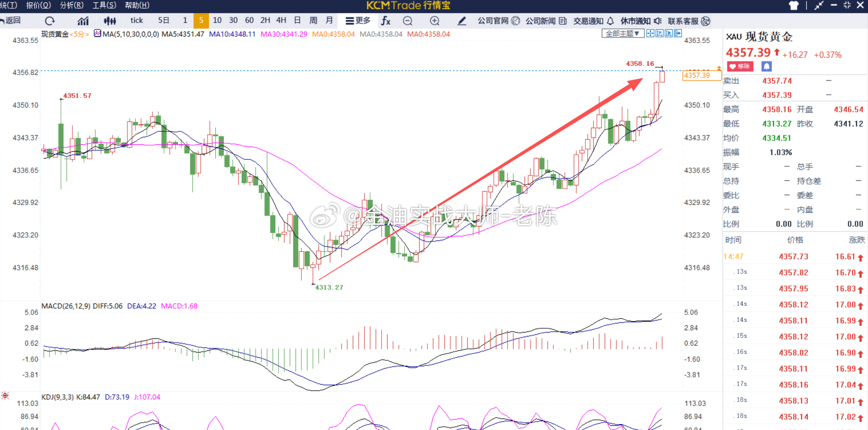
Task: Click the 均价 value 4334.51
Action: pos(777,138)
